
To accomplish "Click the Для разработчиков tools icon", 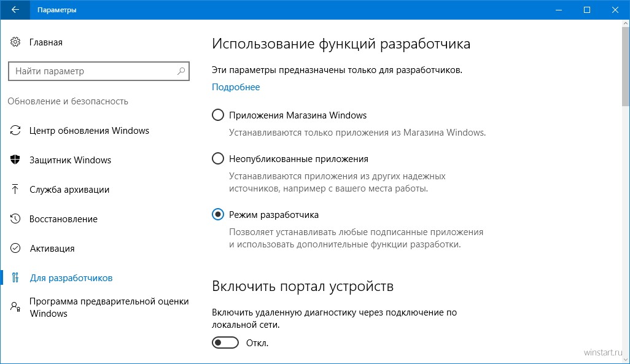I will pos(15,277).
